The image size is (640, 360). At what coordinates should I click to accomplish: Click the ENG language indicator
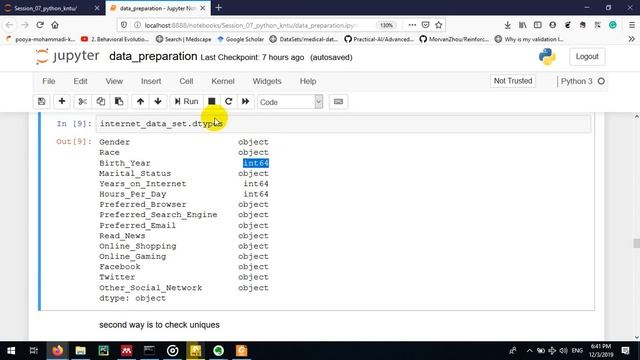577,351
